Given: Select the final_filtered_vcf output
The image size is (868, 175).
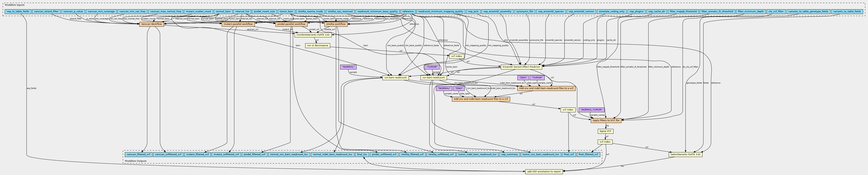Looking at the screenshot, I should coord(589,154).
